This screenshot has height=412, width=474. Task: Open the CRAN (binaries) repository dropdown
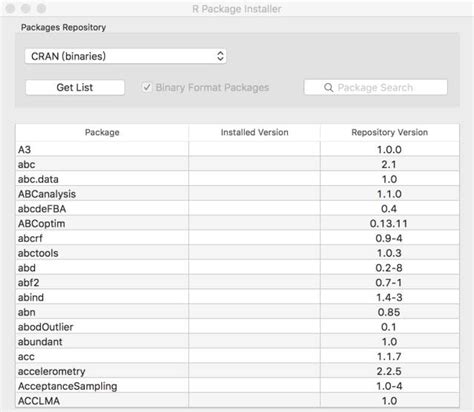(125, 56)
